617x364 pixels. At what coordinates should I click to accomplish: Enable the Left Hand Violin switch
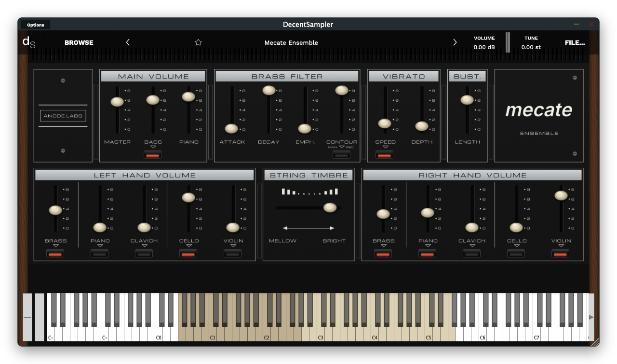click(x=233, y=254)
